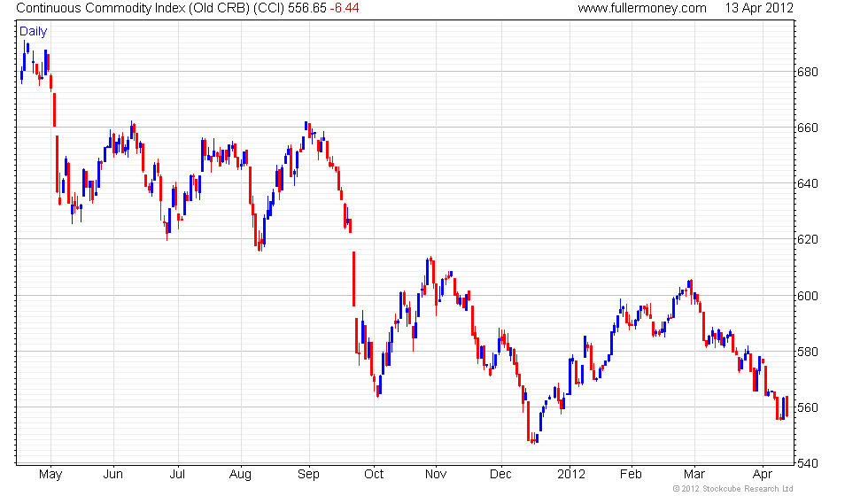Click the 540 price axis label
This screenshot has height=496, width=868.
(807, 463)
